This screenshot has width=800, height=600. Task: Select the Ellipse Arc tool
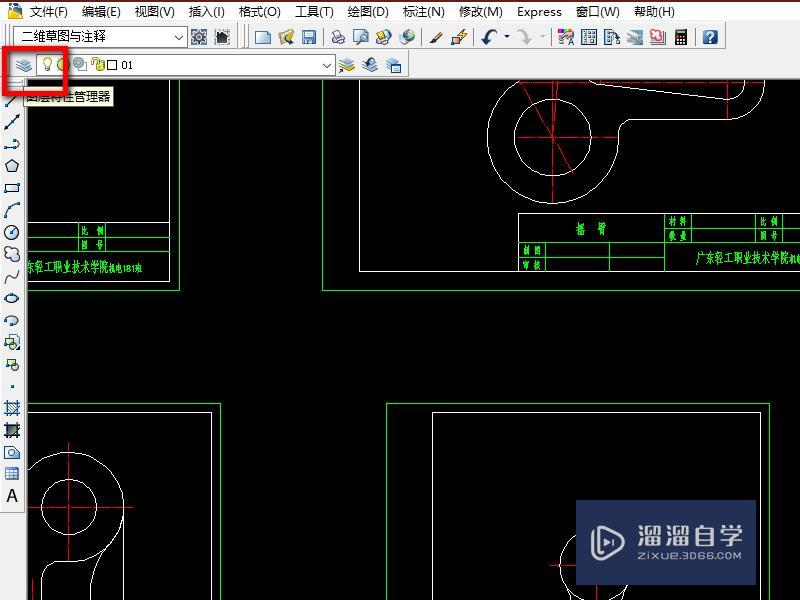pos(12,320)
